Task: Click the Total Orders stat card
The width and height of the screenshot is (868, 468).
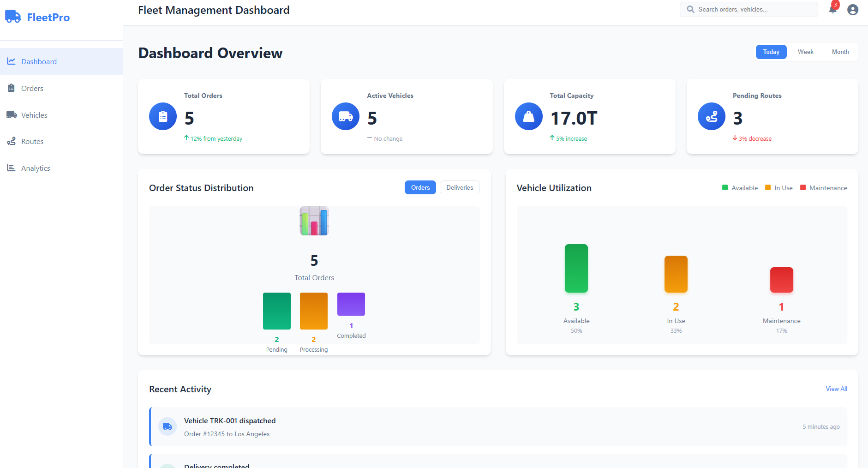Action: click(x=223, y=116)
